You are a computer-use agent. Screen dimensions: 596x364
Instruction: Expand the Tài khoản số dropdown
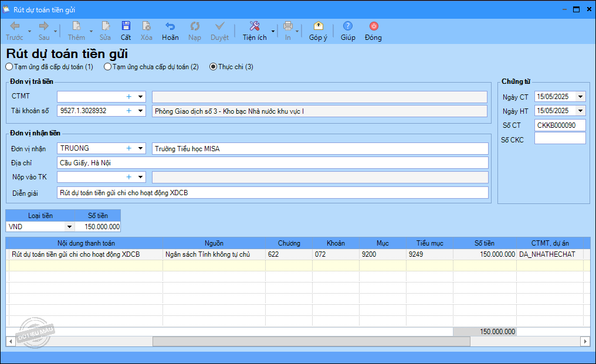pyautogui.click(x=141, y=111)
